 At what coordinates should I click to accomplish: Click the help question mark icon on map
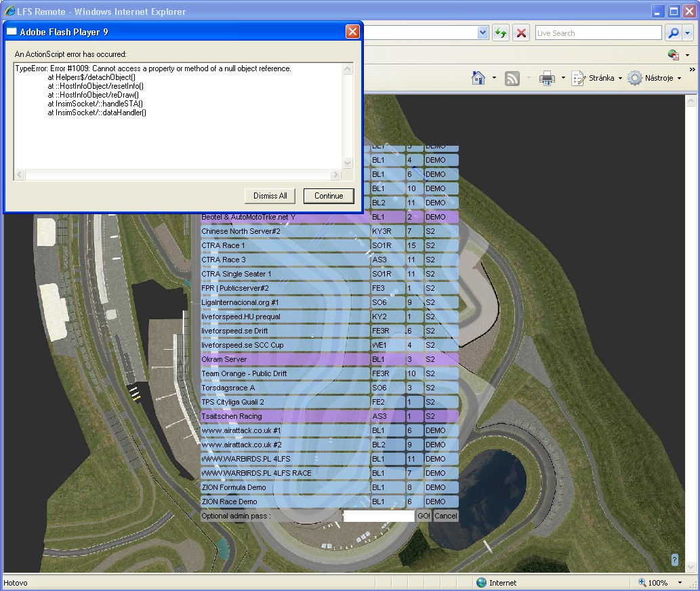pyautogui.click(x=674, y=559)
